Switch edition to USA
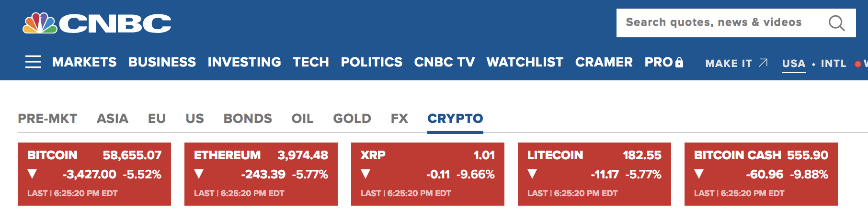868x220 pixels. (793, 63)
